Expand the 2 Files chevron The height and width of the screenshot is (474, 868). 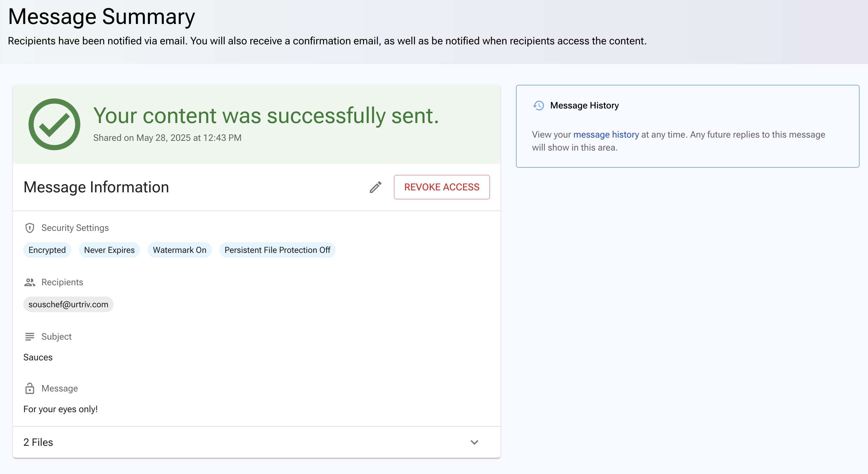474,442
